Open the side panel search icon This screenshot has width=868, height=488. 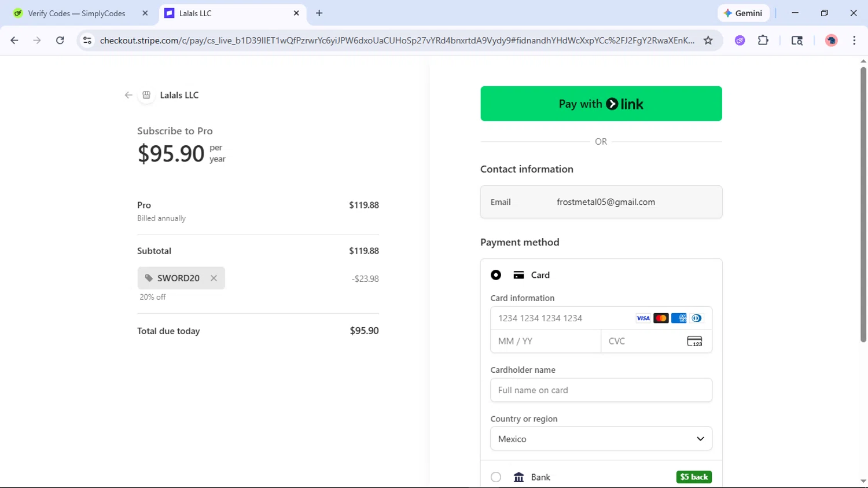click(797, 41)
